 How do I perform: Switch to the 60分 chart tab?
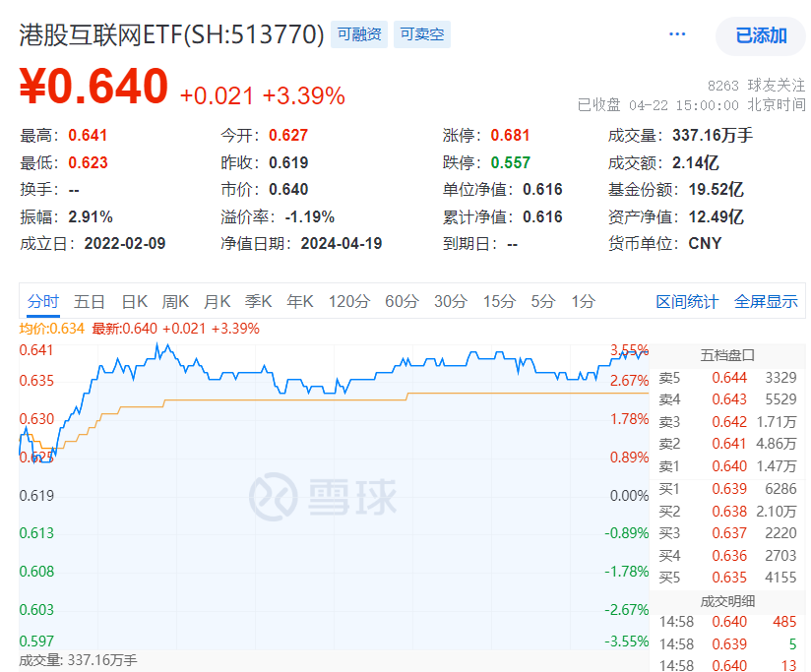(402, 301)
